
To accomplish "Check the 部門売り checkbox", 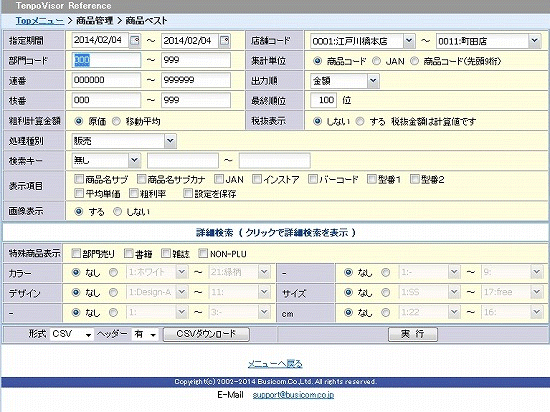I will [76, 253].
